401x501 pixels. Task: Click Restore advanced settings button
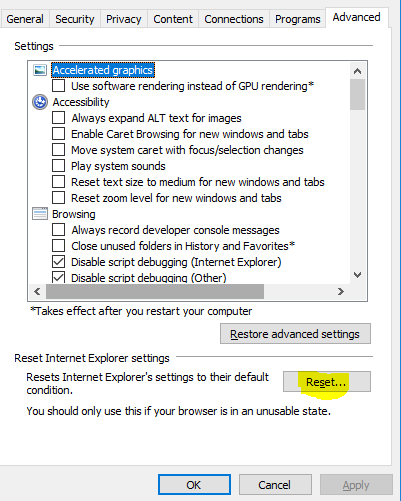295,334
